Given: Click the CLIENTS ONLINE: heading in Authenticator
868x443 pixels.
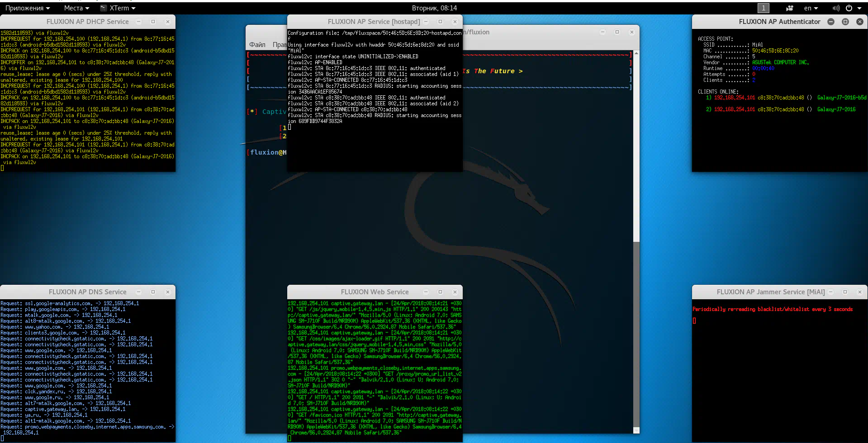Looking at the screenshot, I should pos(718,92).
